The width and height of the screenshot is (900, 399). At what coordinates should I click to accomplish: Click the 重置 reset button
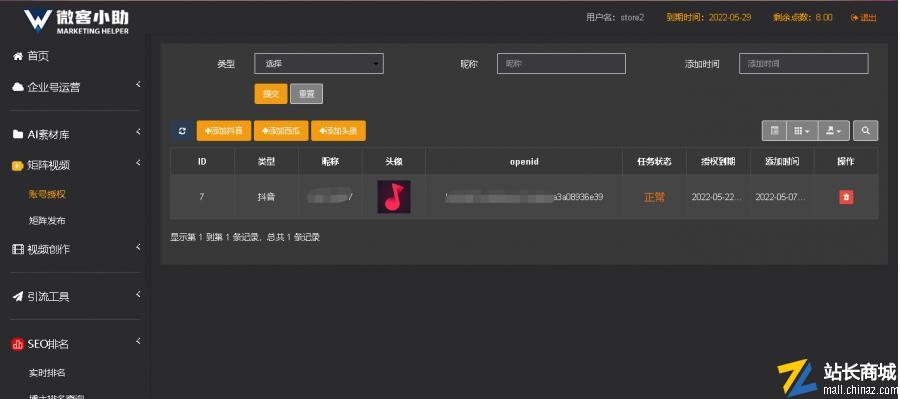click(307, 94)
